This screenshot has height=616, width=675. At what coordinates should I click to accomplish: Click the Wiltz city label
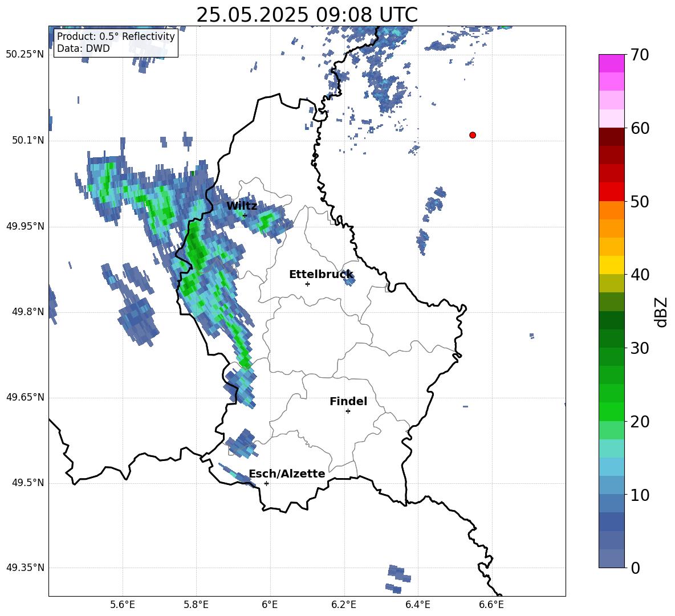click(x=242, y=206)
